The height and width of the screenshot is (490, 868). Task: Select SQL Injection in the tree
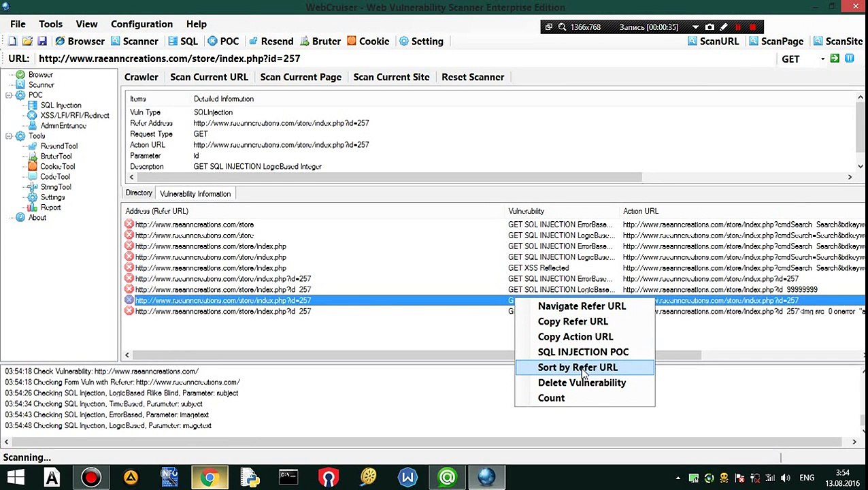pos(61,105)
